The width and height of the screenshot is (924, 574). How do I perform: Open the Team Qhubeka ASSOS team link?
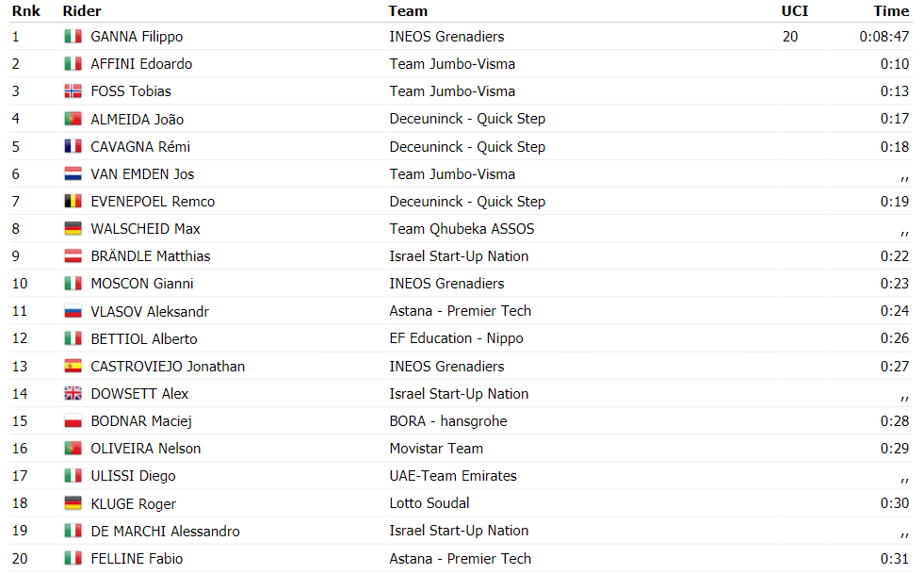click(x=462, y=229)
